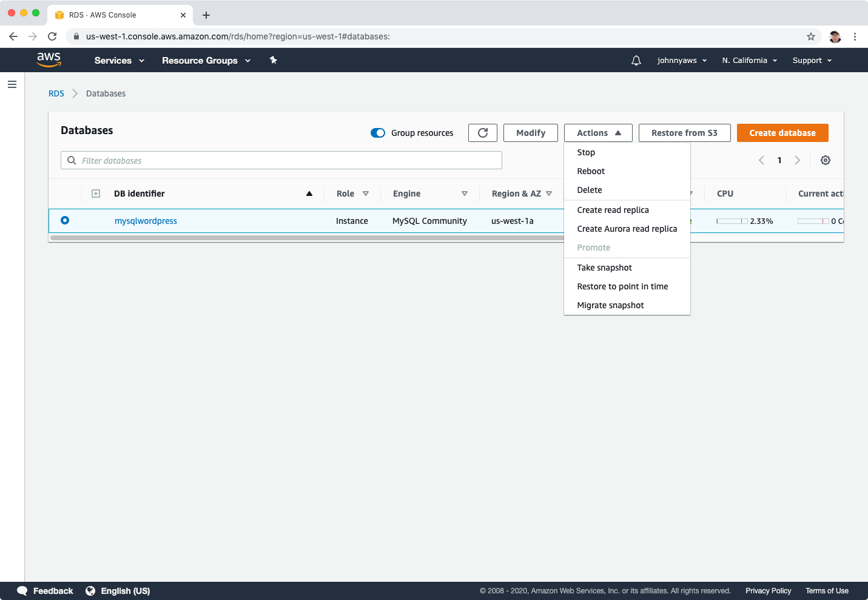Click the CPU usage bar 2.33%
The image size is (868, 600).
732,221
